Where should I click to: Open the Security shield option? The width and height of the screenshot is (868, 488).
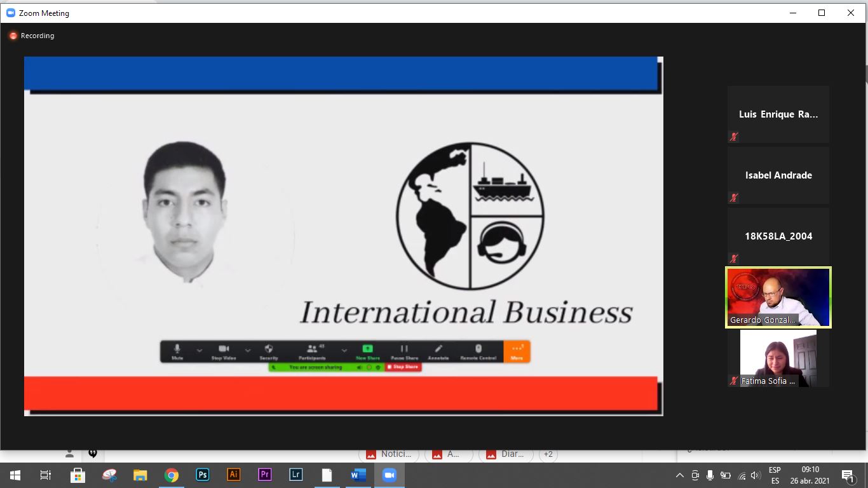tap(269, 349)
